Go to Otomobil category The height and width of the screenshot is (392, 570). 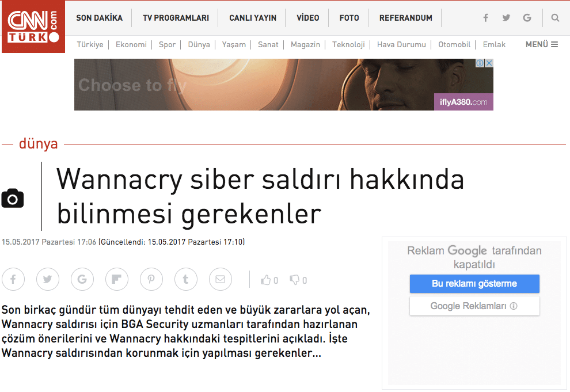pyautogui.click(x=454, y=44)
